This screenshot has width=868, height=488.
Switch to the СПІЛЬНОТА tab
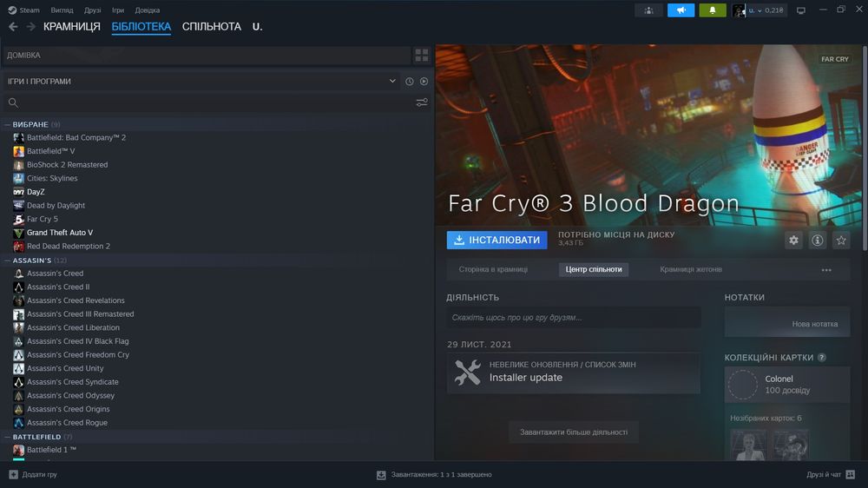(212, 27)
